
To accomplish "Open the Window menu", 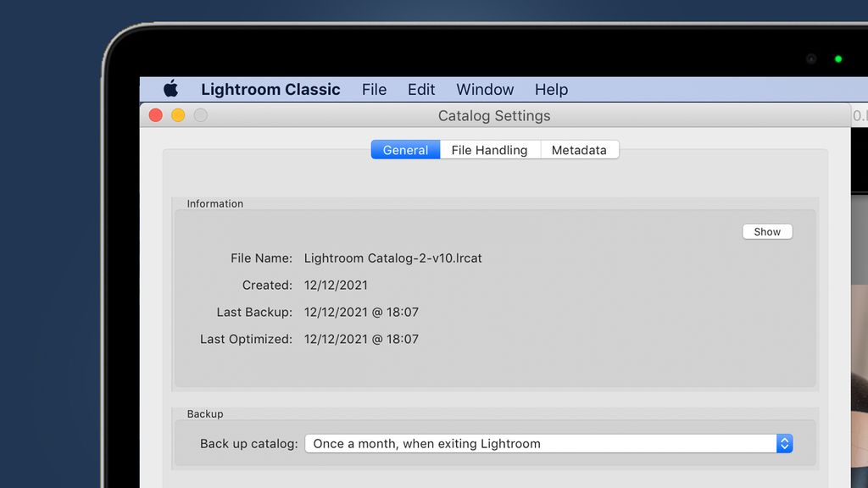I will (x=484, y=89).
